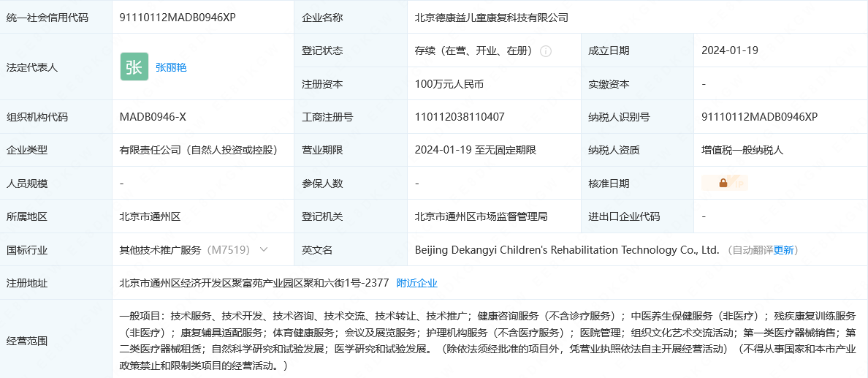
Task: Click 更新 link after English name
Action: (x=783, y=250)
